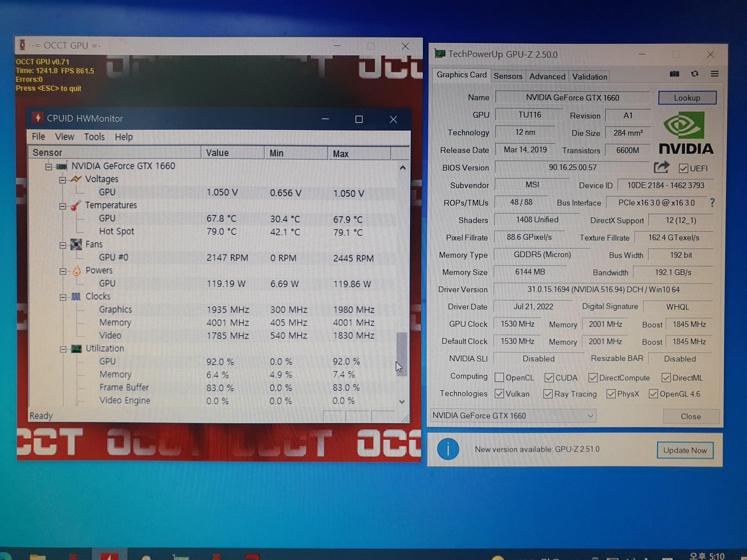Viewport: 747px width, 560px height.
Task: Click the HWMonitor scroll down arrow
Action: click(x=402, y=401)
